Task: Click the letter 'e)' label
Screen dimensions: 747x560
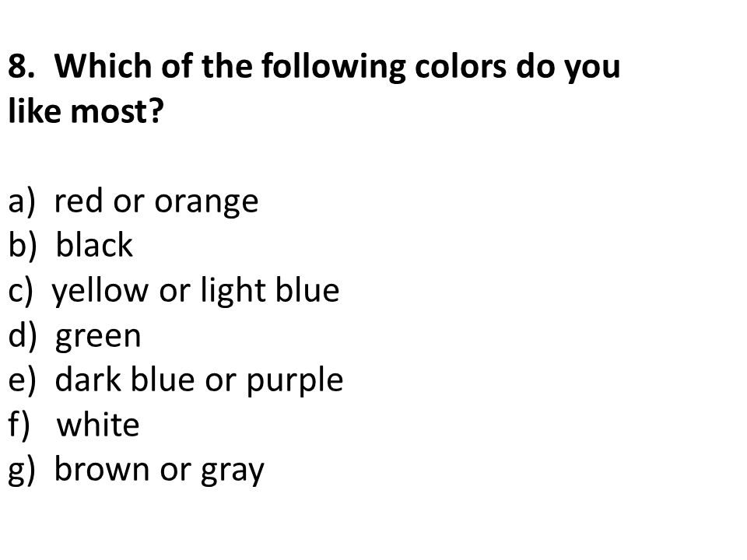Action: point(22,381)
